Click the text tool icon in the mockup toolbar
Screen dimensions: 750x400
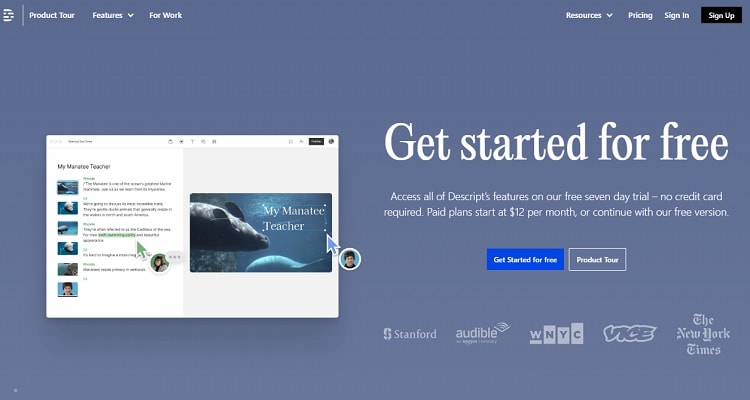(x=192, y=142)
